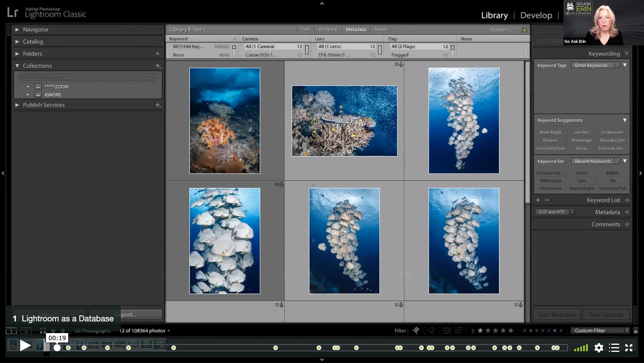The height and width of the screenshot is (363, 644).
Task: Open the Recent Keywords set dropdown
Action: pyautogui.click(x=595, y=161)
